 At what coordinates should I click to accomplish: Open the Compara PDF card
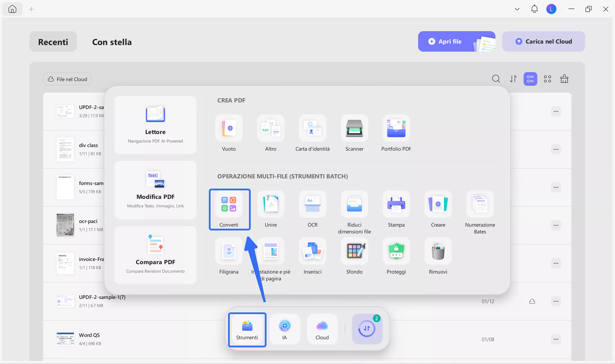point(155,255)
